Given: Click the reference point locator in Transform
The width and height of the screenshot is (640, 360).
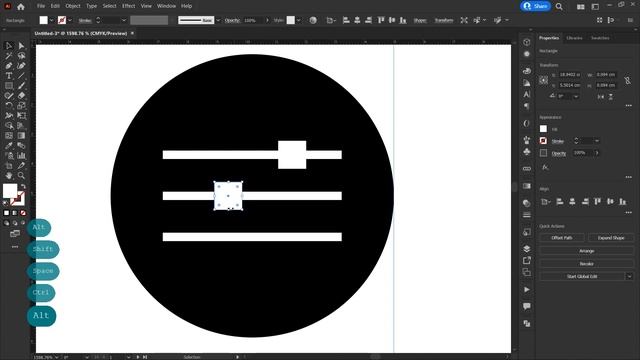Looking at the screenshot, I should (x=543, y=80).
